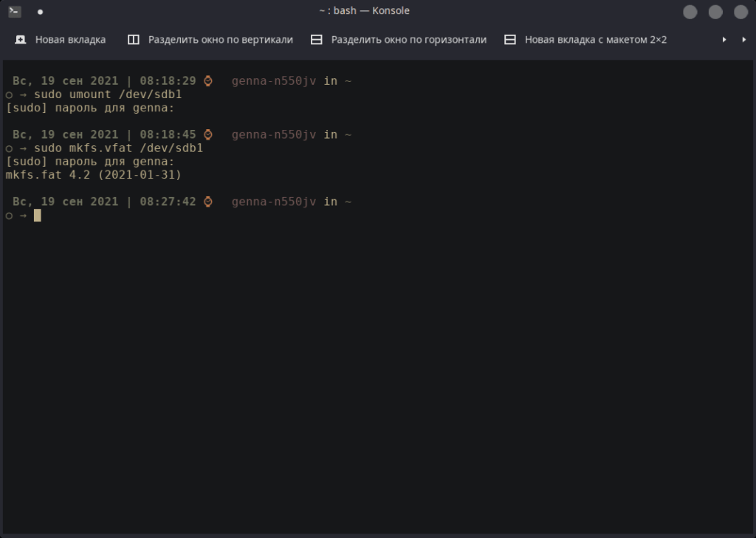Click the middle round window control button
The image size is (756, 538).
pos(715,12)
